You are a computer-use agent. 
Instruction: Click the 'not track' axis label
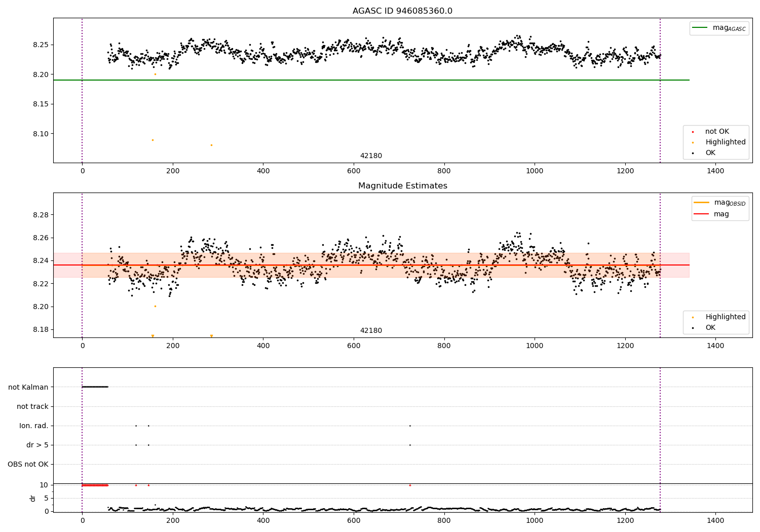coord(32,406)
